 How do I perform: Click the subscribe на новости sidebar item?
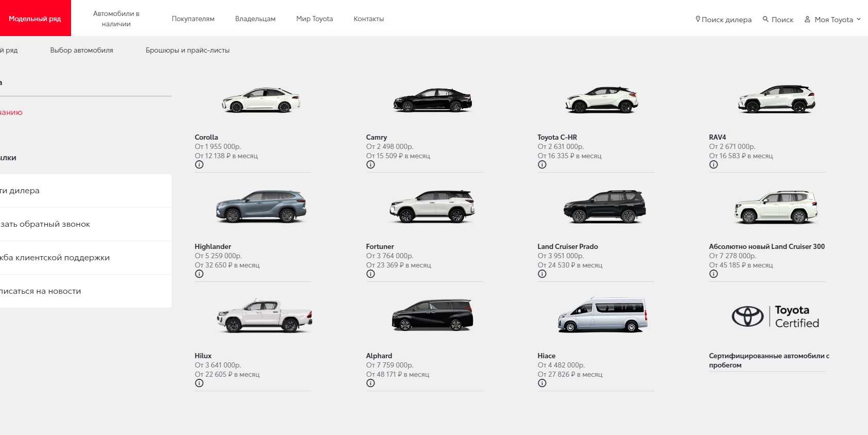click(86, 291)
